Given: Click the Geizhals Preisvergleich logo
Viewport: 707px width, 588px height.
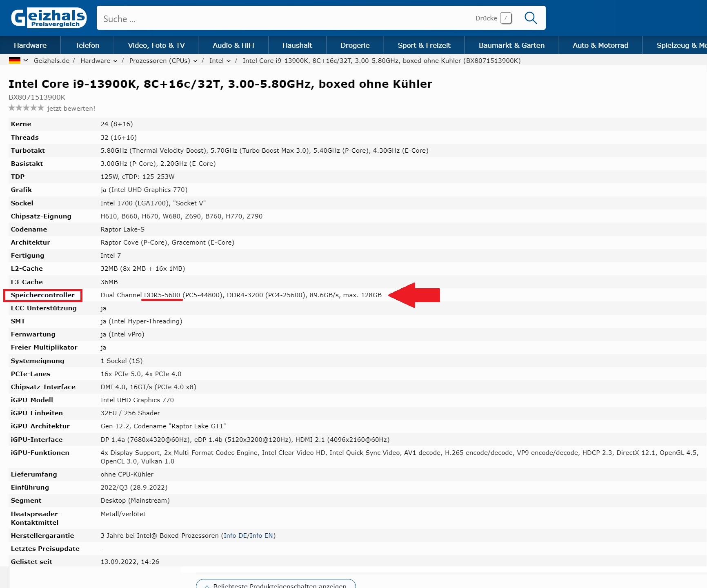Looking at the screenshot, I should pyautogui.click(x=49, y=18).
